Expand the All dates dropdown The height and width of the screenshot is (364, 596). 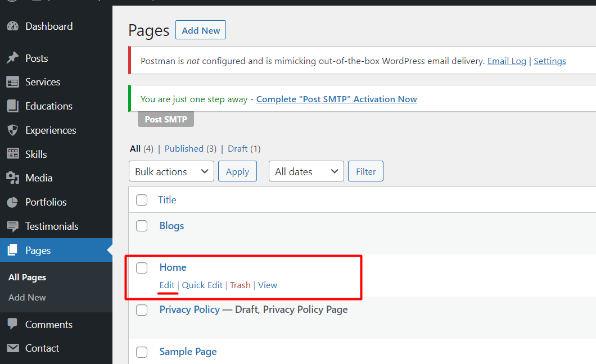click(306, 172)
